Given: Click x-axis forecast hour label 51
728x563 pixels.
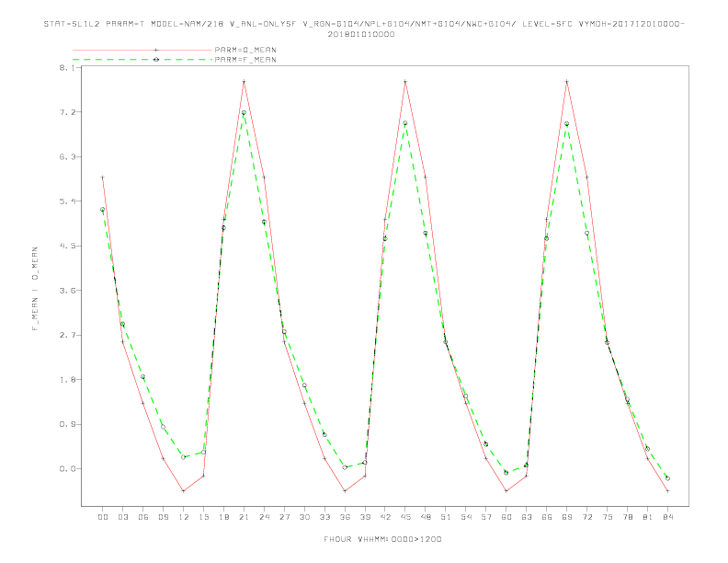Looking at the screenshot, I should point(446,517).
